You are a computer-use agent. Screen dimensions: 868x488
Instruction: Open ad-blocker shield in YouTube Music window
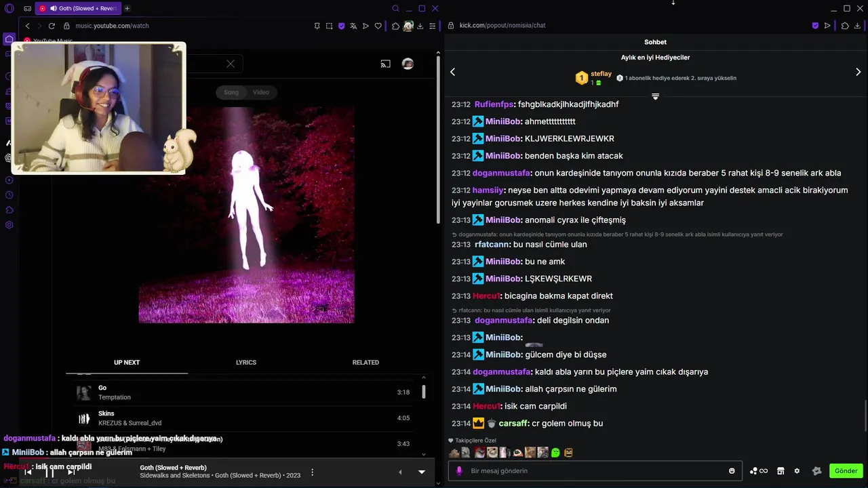pos(341,26)
